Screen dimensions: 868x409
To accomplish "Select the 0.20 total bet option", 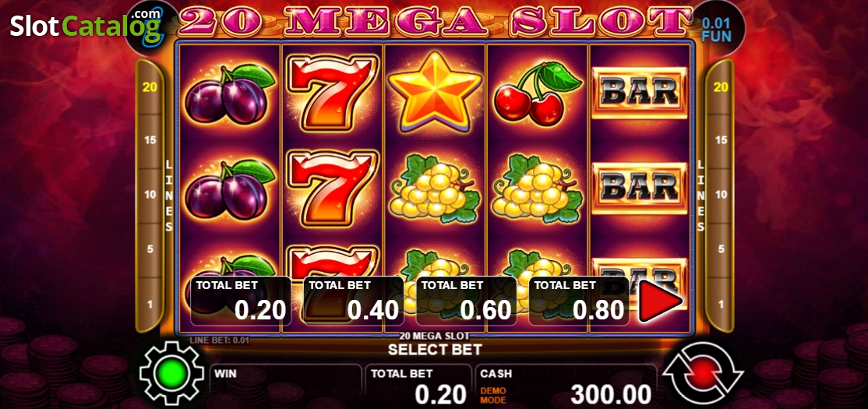I will point(241,301).
